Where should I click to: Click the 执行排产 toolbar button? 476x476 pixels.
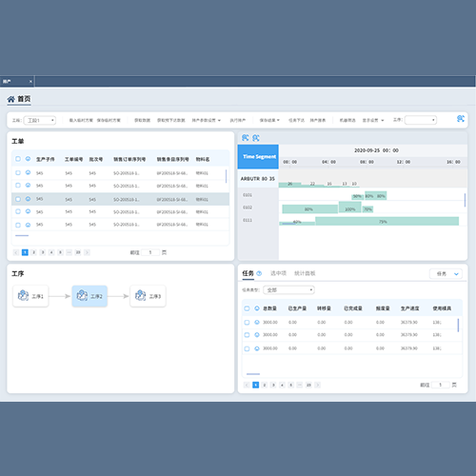point(238,120)
